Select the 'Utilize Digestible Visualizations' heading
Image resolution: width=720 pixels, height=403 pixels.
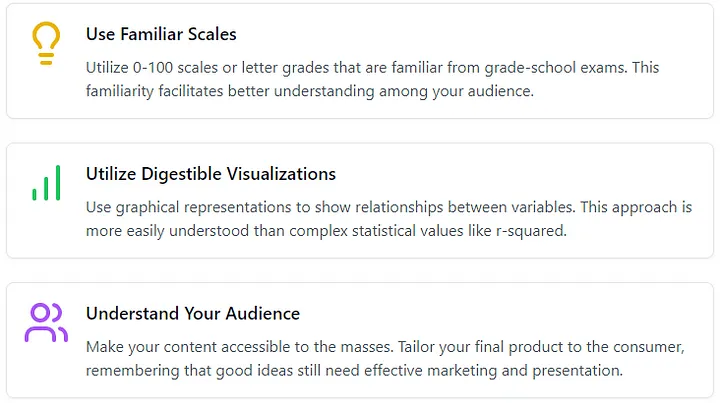coord(211,174)
